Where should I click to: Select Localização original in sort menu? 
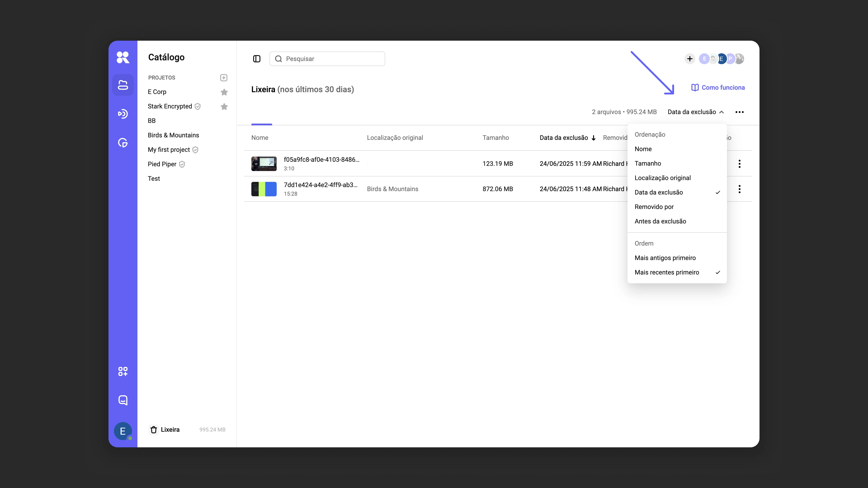(677, 178)
